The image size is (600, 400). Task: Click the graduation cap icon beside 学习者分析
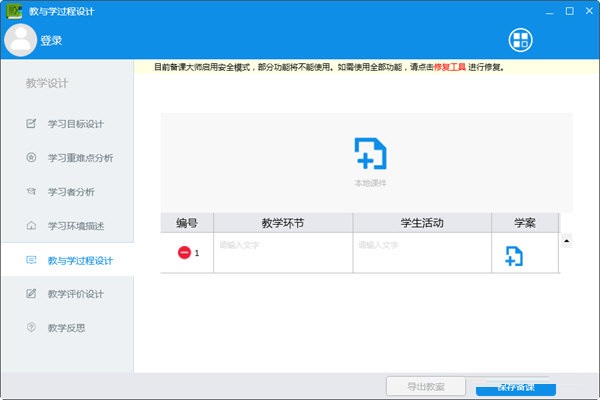click(x=31, y=191)
